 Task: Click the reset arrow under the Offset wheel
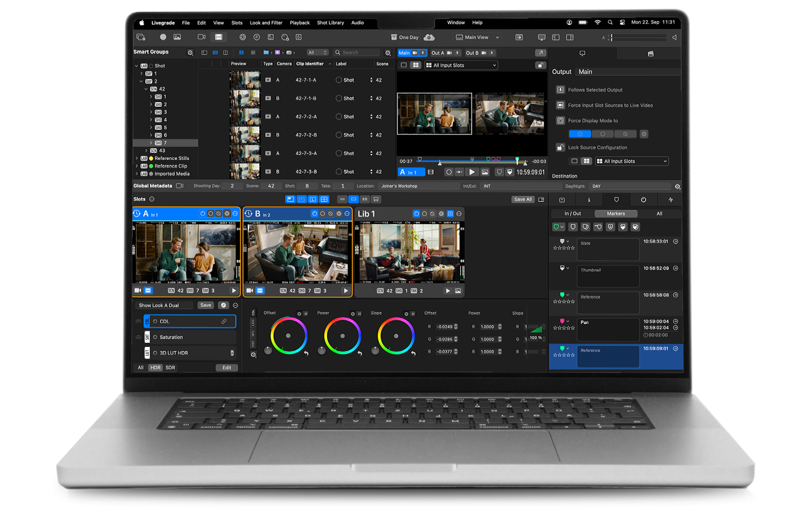pyautogui.click(x=306, y=353)
